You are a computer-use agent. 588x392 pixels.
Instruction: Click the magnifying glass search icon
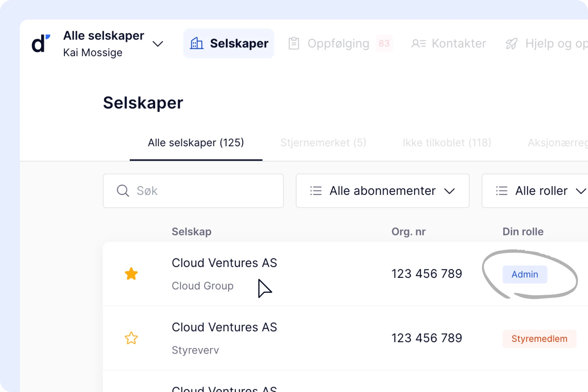point(123,191)
